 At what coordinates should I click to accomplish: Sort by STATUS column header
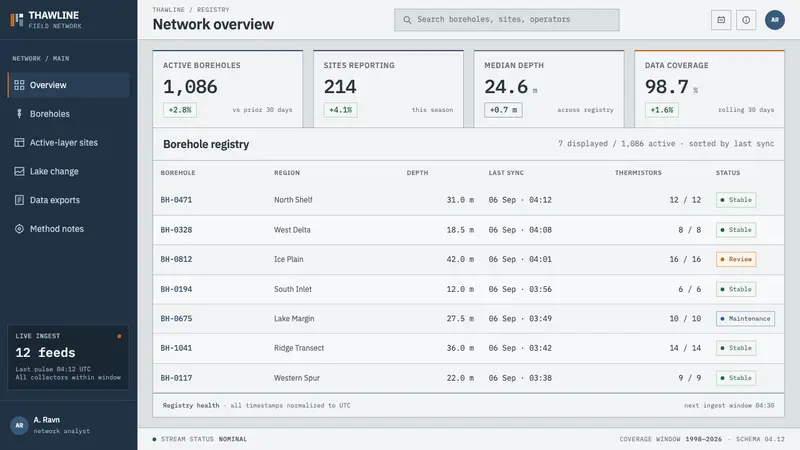(x=728, y=173)
